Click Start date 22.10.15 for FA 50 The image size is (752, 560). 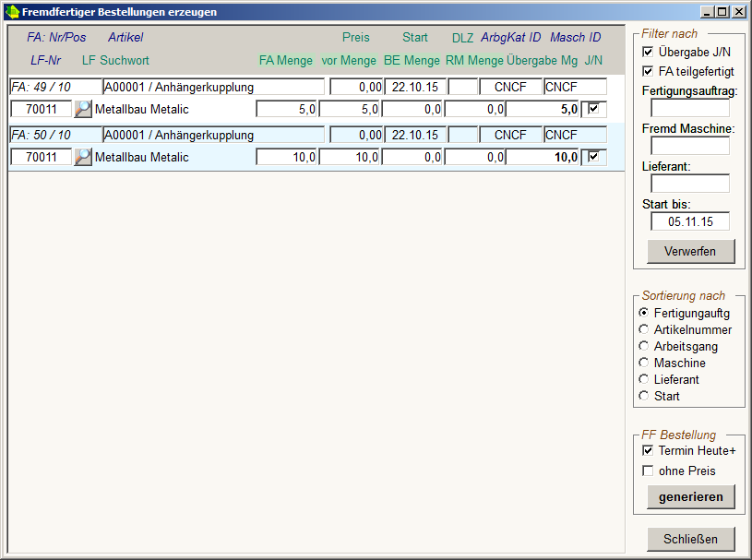415,135
